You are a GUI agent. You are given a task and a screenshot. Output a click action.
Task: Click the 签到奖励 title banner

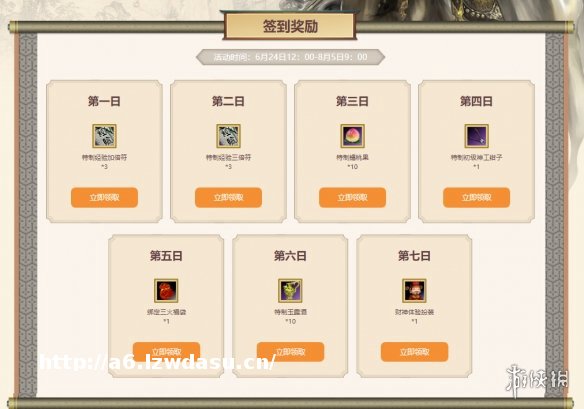290,26
